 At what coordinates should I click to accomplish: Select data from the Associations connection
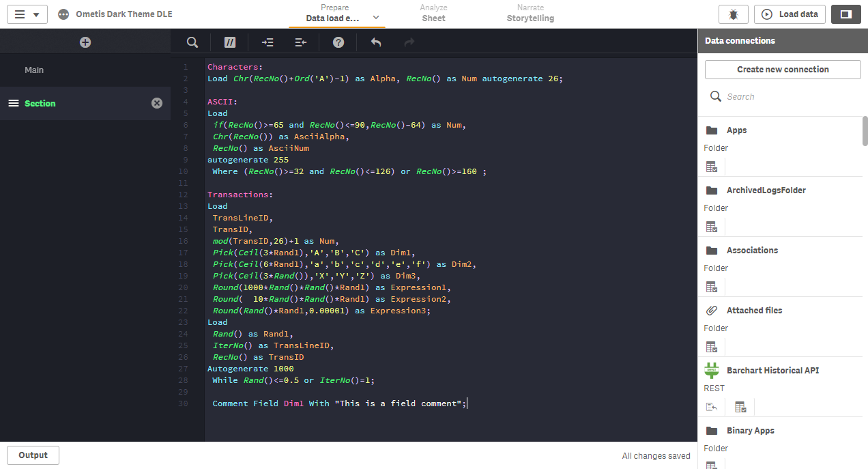pos(712,286)
